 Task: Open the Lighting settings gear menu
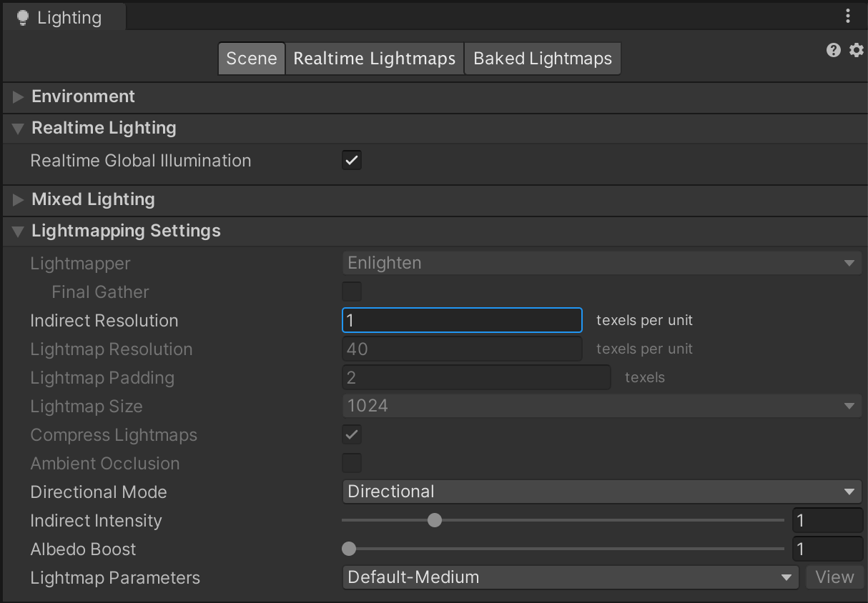tap(856, 50)
